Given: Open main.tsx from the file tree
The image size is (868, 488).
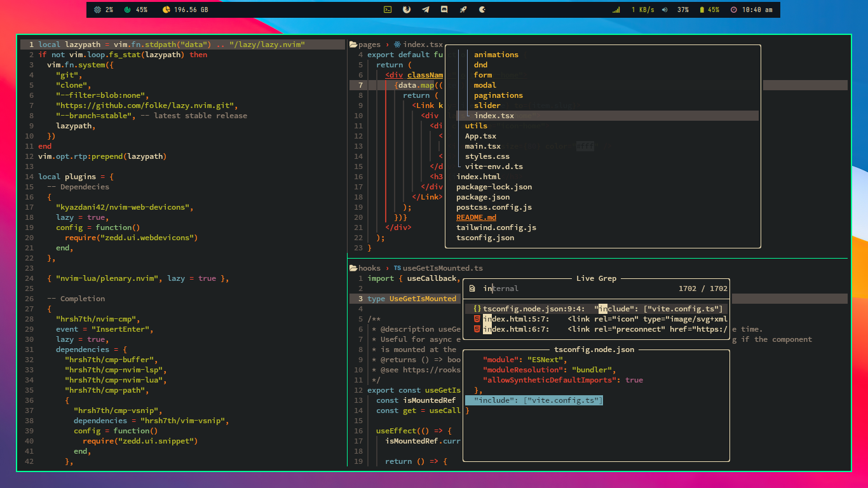Looking at the screenshot, I should click(483, 146).
